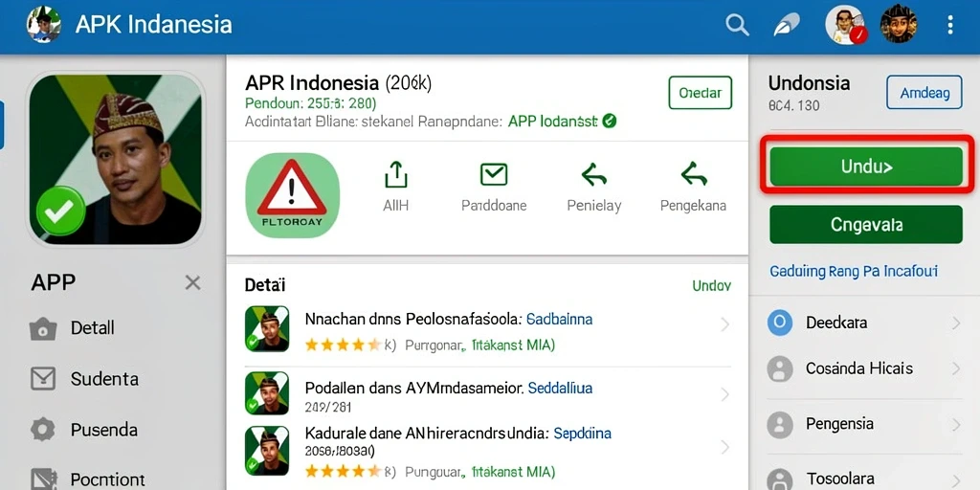The height and width of the screenshot is (490, 980).
Task: Click the dark green Cngavala button
Action: (x=865, y=224)
